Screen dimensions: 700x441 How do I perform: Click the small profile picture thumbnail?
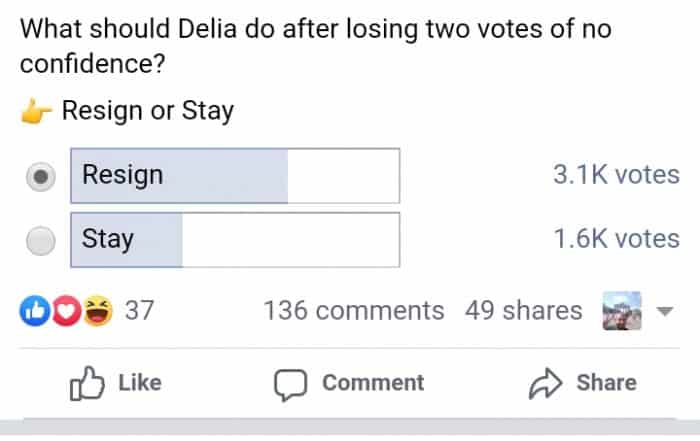(621, 310)
